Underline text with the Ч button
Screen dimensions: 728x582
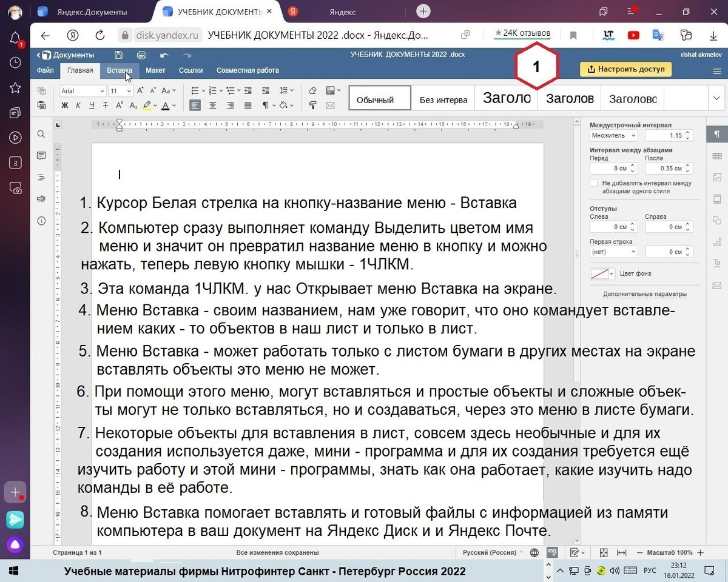click(92, 105)
